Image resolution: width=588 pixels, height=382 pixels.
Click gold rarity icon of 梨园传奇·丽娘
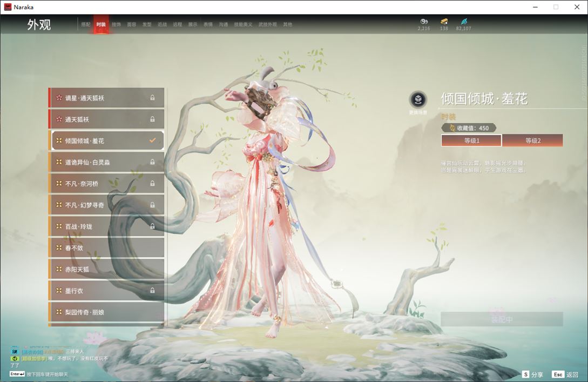point(59,312)
